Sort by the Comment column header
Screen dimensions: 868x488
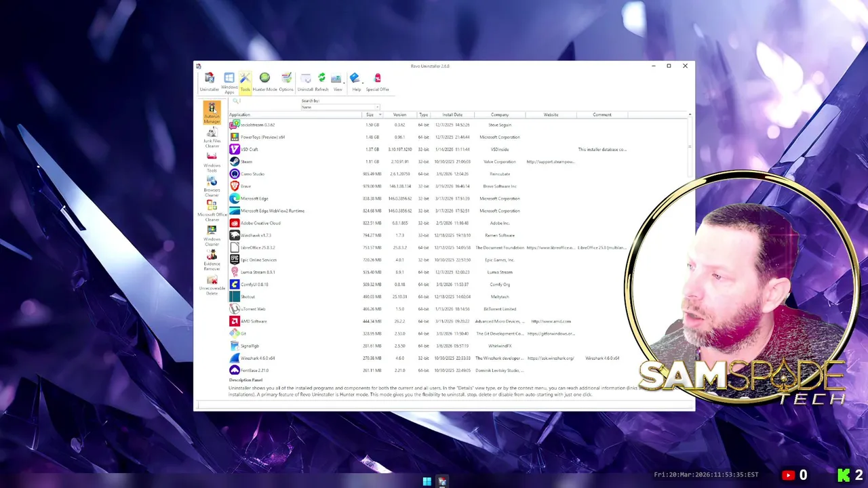[602, 115]
